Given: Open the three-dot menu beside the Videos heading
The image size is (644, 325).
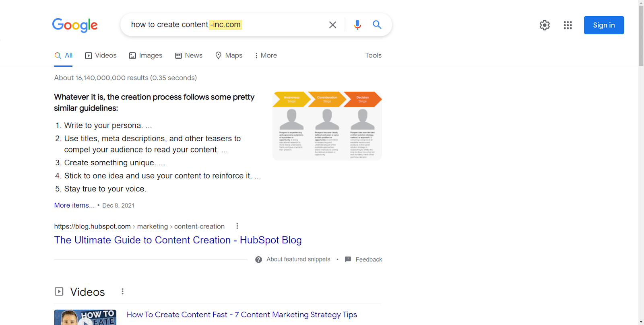Looking at the screenshot, I should pyautogui.click(x=122, y=291).
